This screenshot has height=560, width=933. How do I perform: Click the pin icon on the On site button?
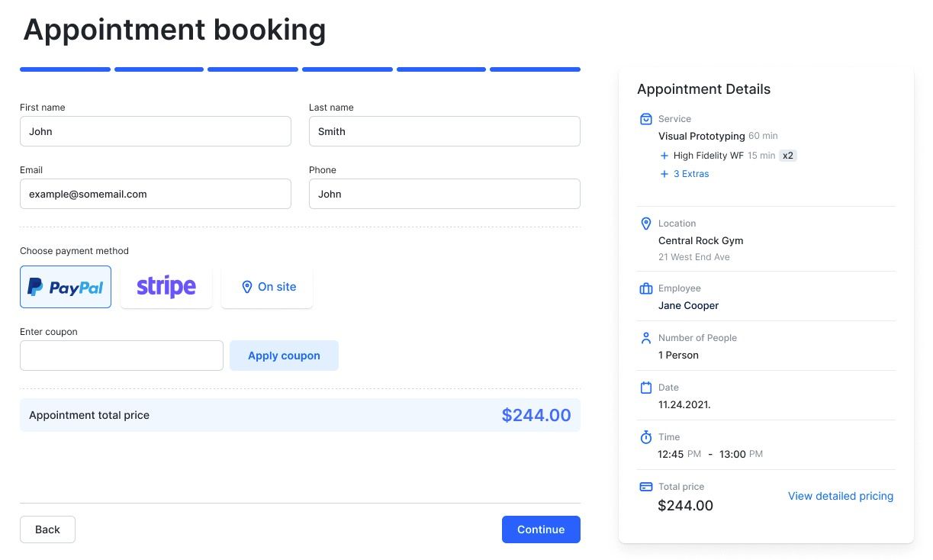[247, 287]
